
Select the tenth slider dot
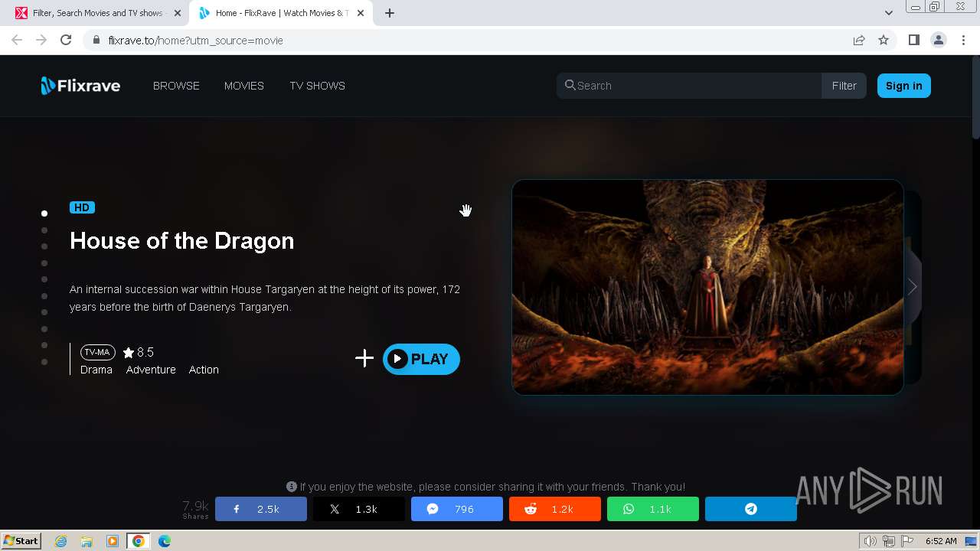pos(44,361)
